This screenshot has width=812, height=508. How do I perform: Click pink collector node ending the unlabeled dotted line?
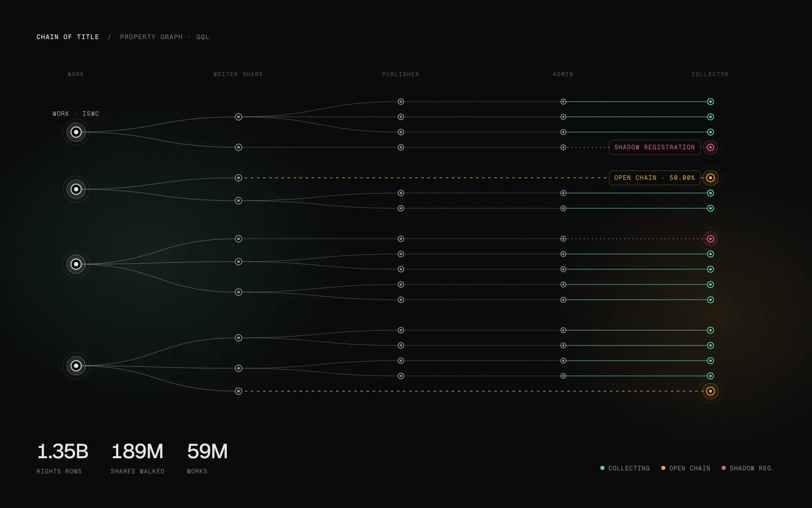pyautogui.click(x=710, y=239)
